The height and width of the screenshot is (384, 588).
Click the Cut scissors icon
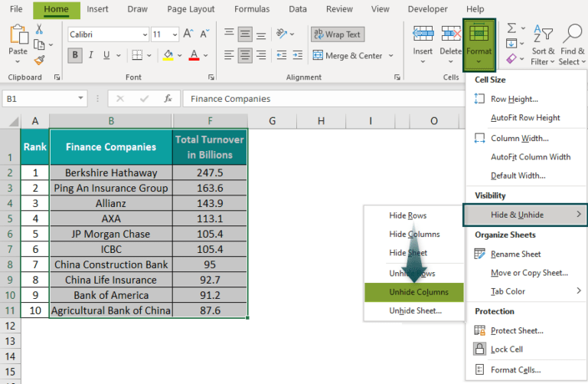point(39,29)
